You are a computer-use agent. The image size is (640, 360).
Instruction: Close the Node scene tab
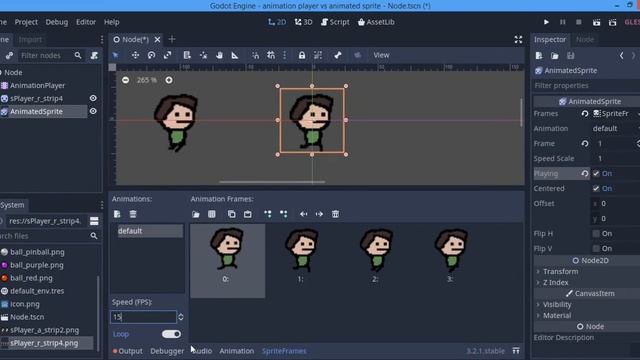pyautogui.click(x=157, y=40)
